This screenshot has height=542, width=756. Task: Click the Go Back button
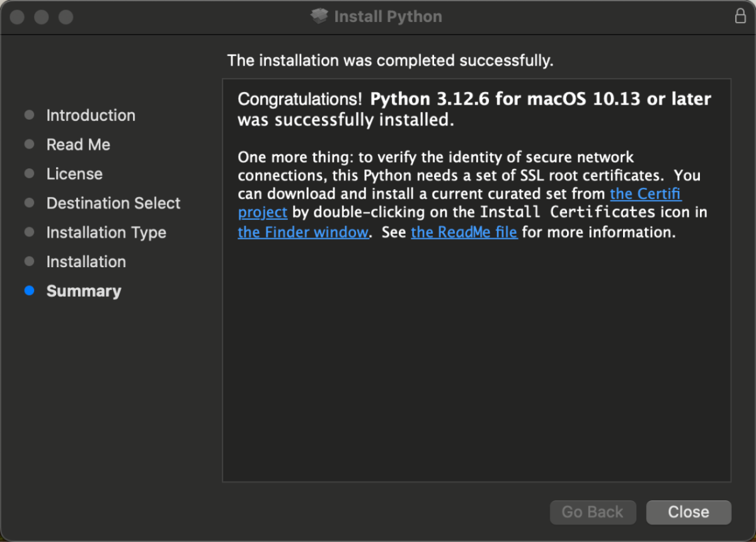[593, 512]
